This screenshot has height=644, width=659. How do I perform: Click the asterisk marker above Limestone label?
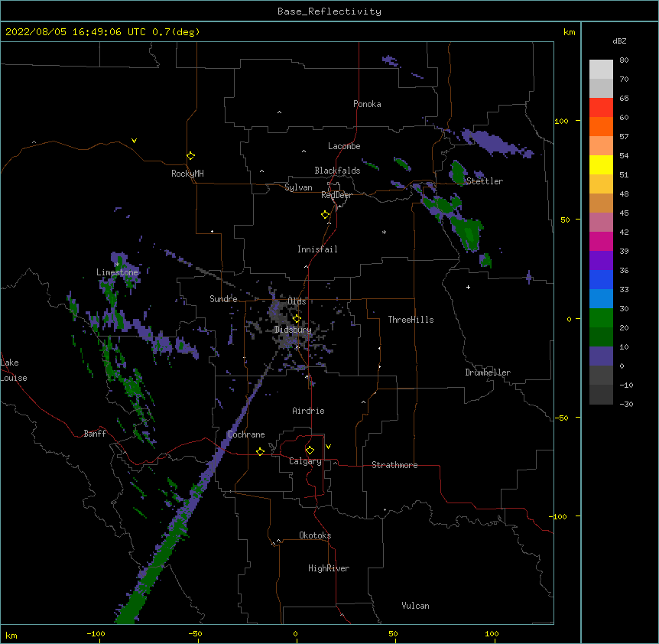[117, 265]
